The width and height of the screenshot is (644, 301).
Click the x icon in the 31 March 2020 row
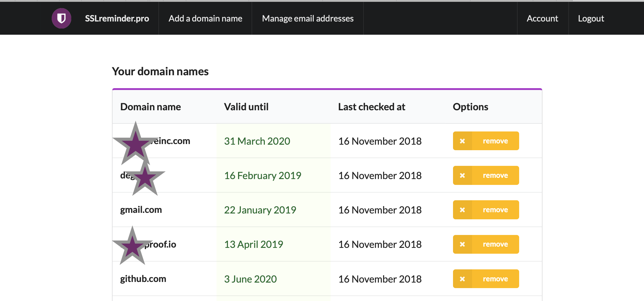point(462,141)
